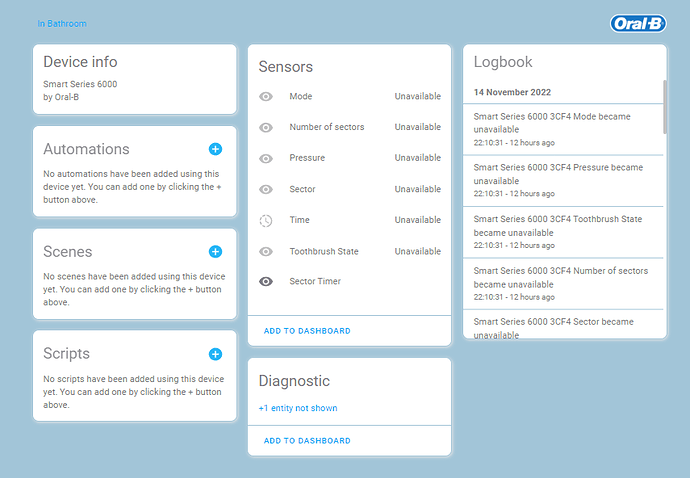The image size is (690, 478).
Task: Click the Diagnostic card heading
Action: point(294,381)
